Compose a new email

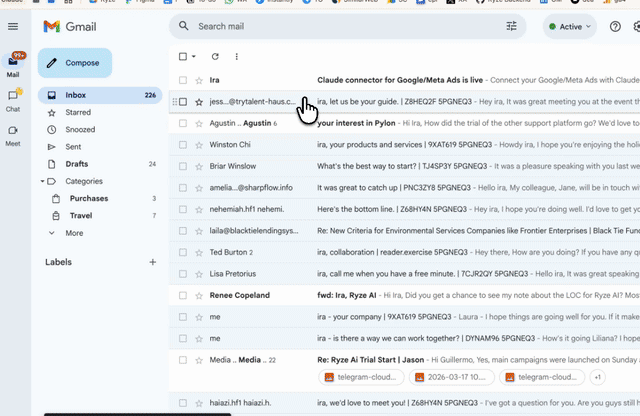[75, 63]
